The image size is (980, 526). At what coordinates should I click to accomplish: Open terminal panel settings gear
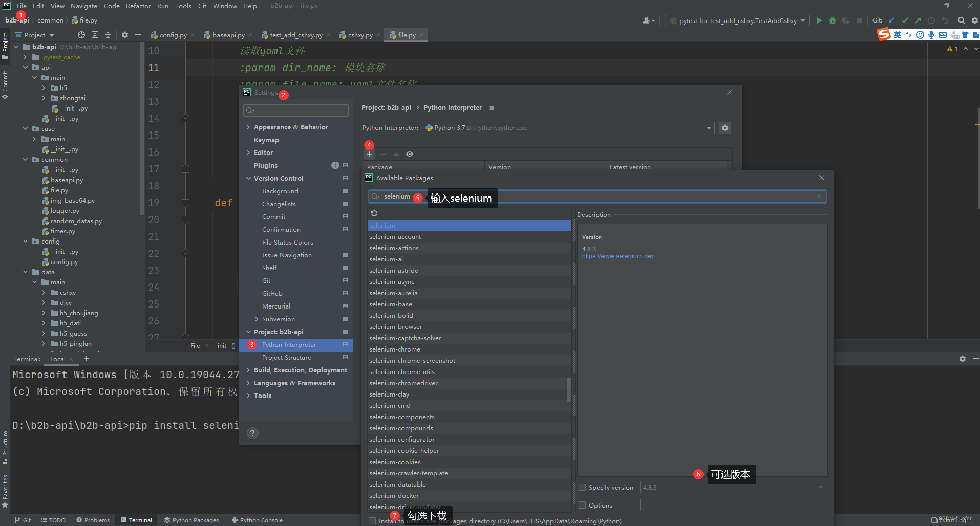point(963,359)
